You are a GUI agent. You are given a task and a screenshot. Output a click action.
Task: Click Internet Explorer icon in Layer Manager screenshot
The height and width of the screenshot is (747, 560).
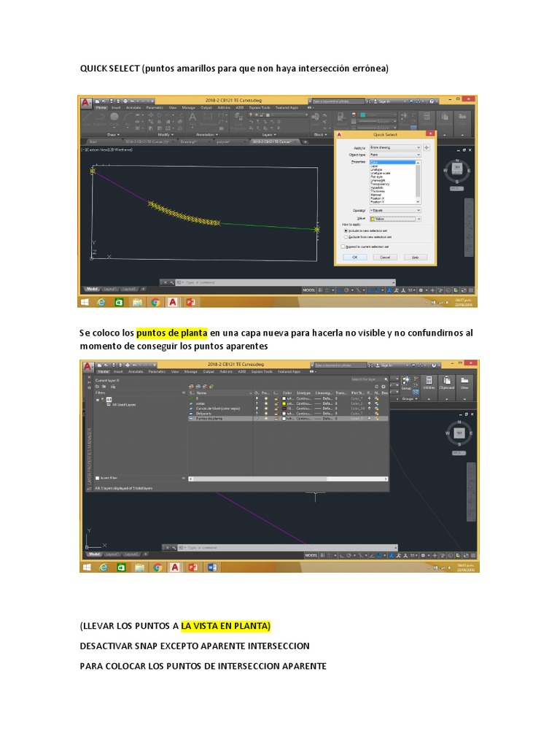(x=104, y=568)
